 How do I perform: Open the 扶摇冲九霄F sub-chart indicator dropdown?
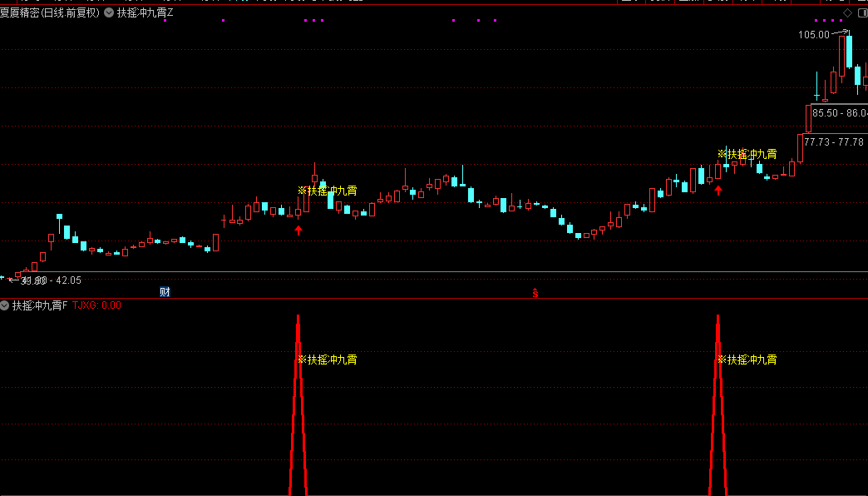[x=4, y=305]
